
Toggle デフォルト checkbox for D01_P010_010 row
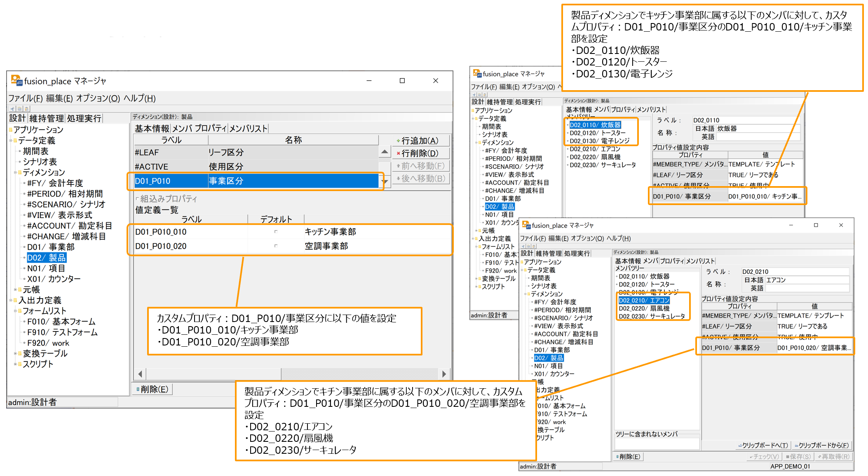tap(276, 232)
